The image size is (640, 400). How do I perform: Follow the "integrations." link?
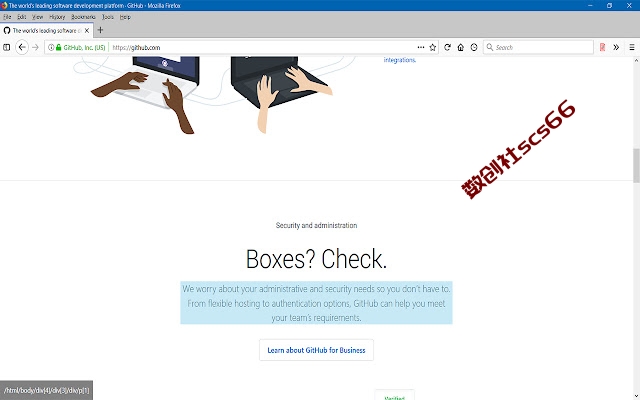[x=400, y=60]
